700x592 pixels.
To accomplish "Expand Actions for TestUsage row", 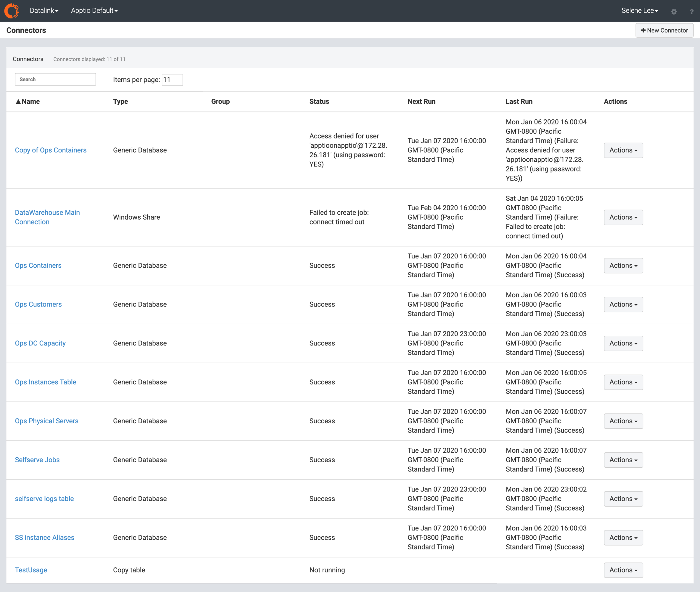I will (x=623, y=570).
